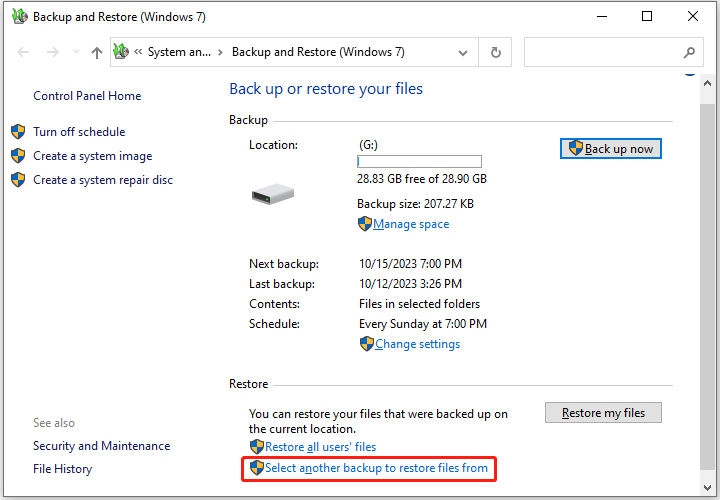Screen dimensions: 720x500
Task: Click the G: drive icon
Action: coord(273,194)
